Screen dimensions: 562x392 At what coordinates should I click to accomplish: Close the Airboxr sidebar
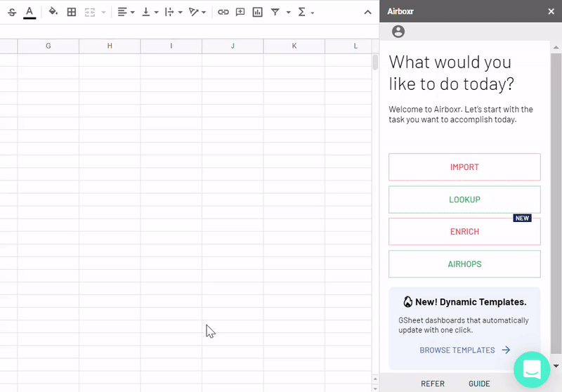coord(551,11)
